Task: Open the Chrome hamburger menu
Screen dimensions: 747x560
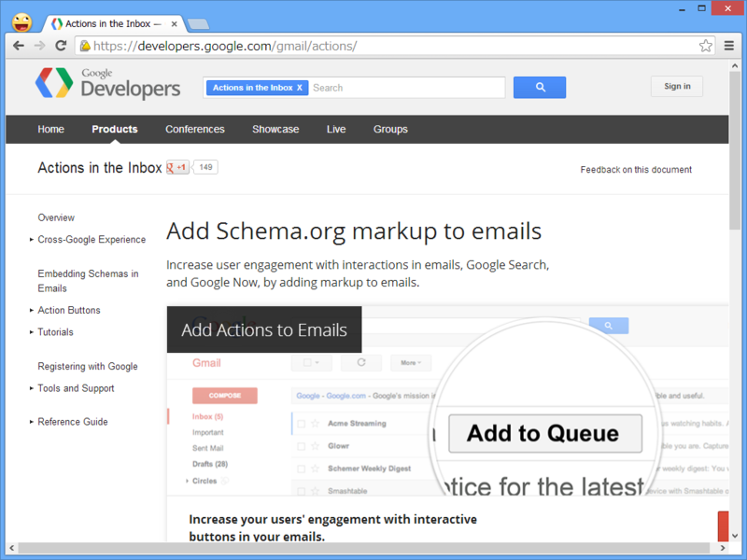Action: pyautogui.click(x=729, y=46)
